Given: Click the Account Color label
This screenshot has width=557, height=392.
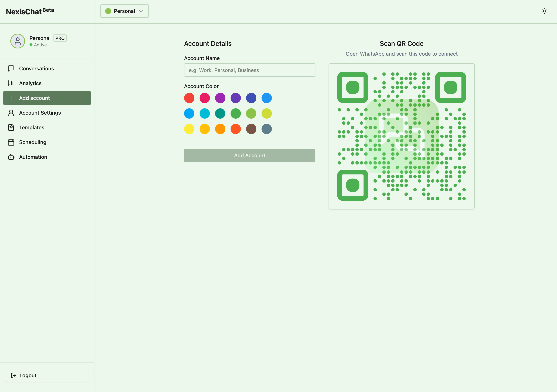Looking at the screenshot, I should click(201, 86).
